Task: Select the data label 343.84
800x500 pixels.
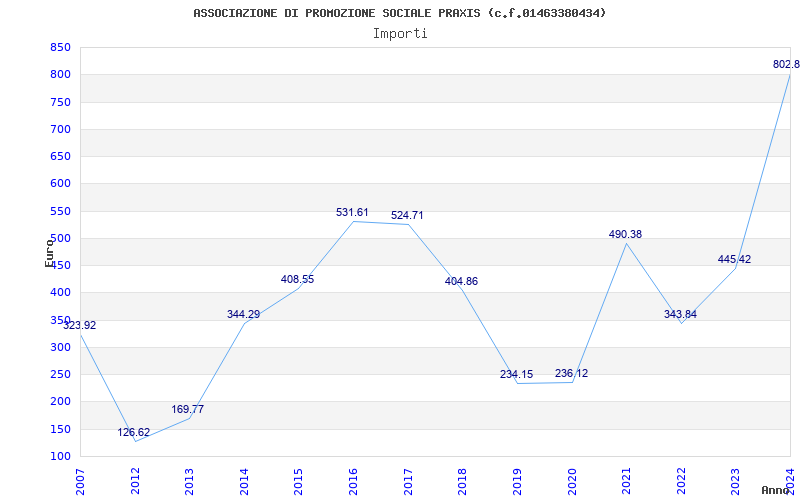Action: pyautogui.click(x=680, y=314)
